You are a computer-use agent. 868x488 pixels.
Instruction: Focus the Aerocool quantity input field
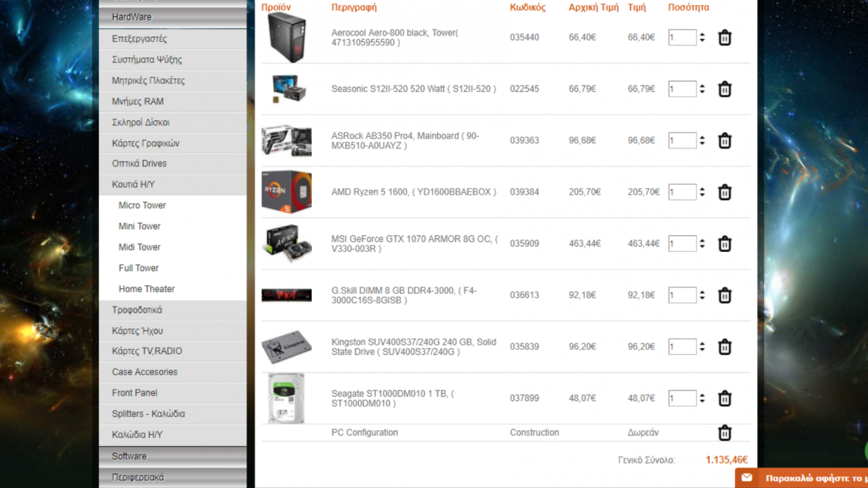(682, 38)
